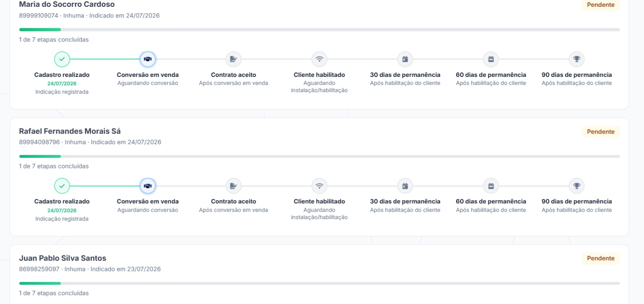This screenshot has height=304, width=644.
Task: Click Rafael's green Cadastro realizado checkmark icon
Action: coord(62,186)
